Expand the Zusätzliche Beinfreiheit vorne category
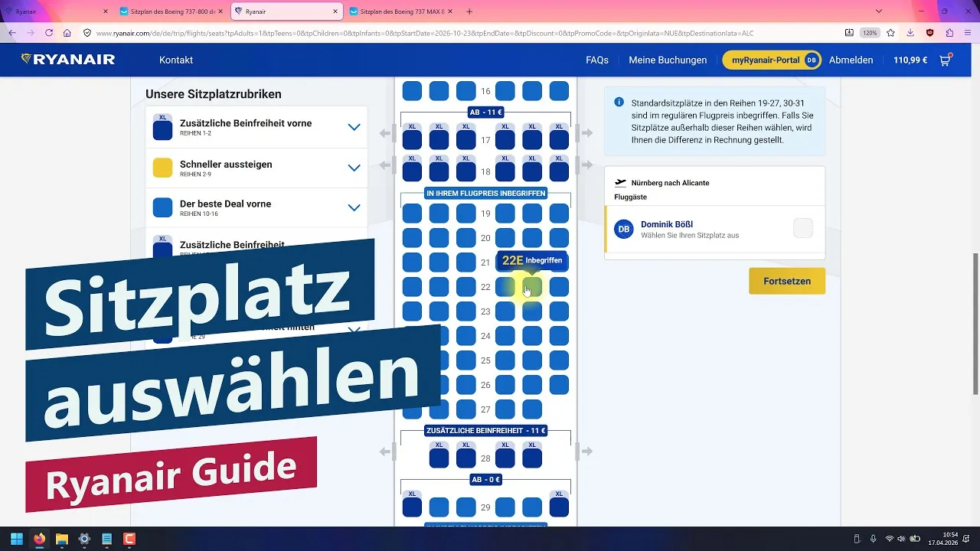The width and height of the screenshot is (980, 551). coord(354,127)
